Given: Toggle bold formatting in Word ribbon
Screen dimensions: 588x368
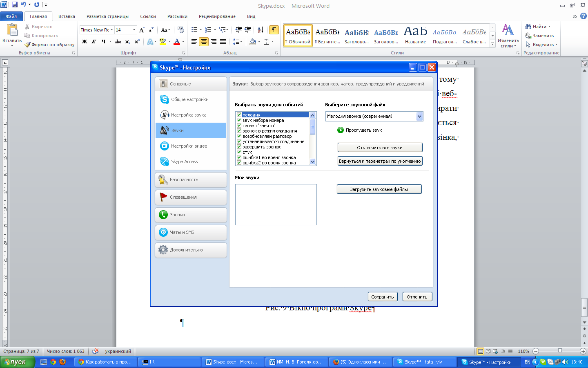Looking at the screenshot, I should [x=85, y=42].
